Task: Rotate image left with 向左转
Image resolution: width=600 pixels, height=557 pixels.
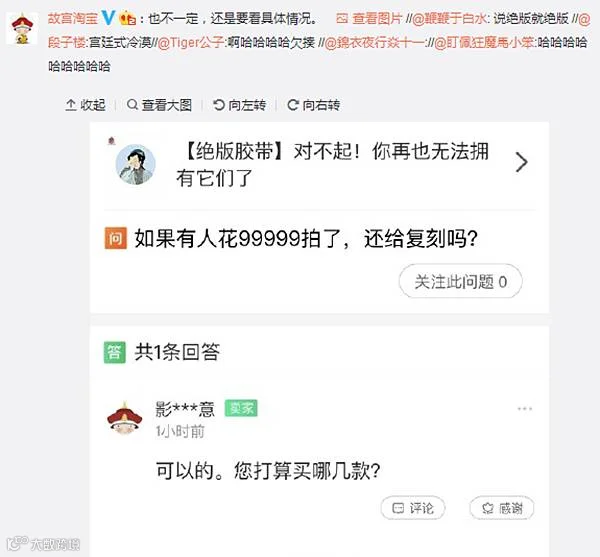Action: 240,105
